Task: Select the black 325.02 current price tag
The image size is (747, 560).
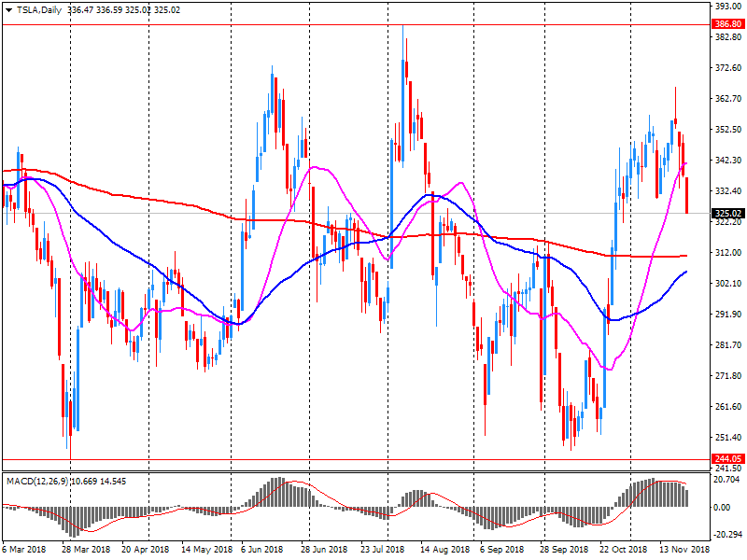Action: point(728,214)
